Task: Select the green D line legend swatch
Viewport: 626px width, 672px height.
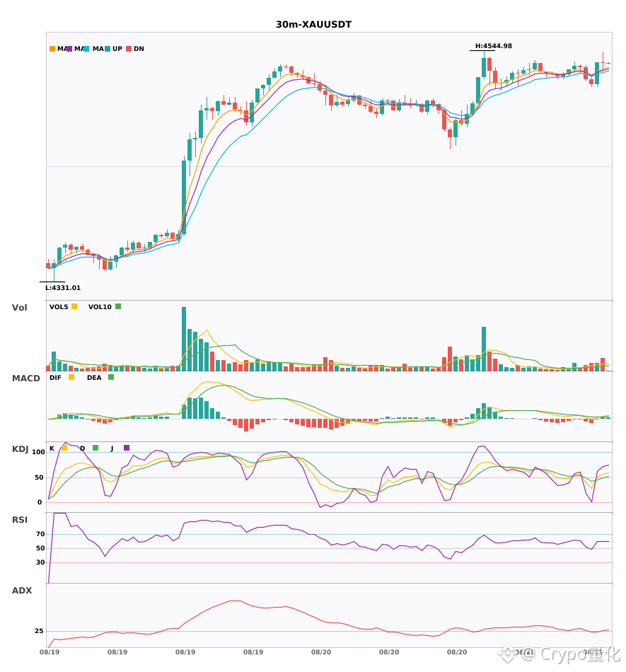Action: (95, 448)
